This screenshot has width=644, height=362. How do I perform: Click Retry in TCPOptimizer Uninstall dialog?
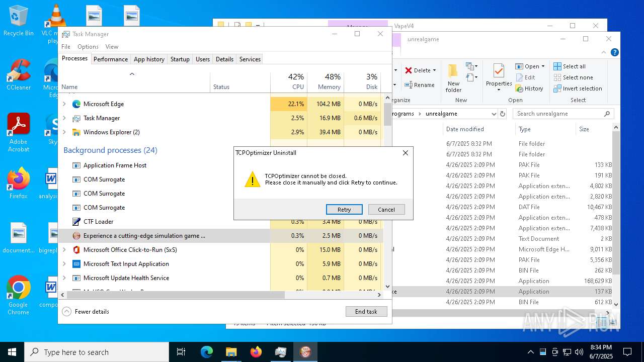coord(344,210)
